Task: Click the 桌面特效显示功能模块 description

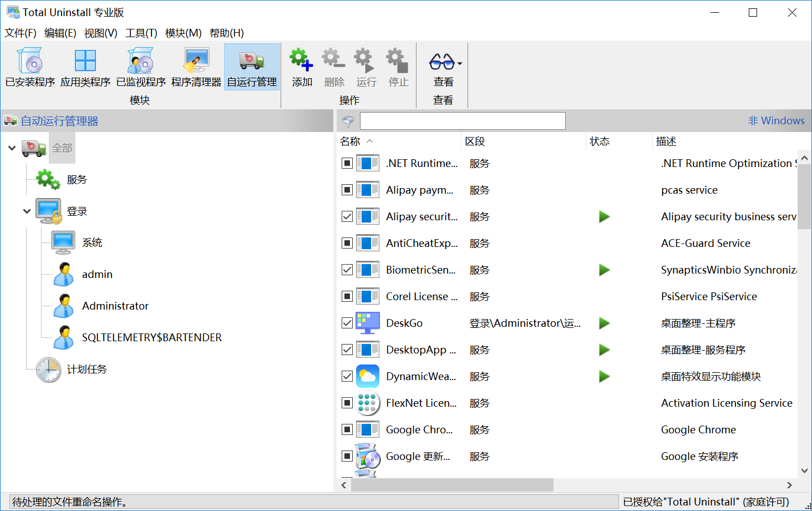Action: [710, 376]
